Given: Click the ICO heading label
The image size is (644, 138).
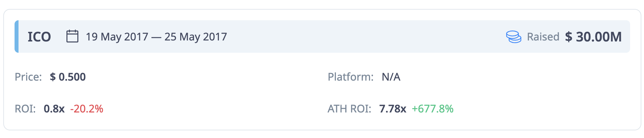Looking at the screenshot, I should [x=39, y=37].
